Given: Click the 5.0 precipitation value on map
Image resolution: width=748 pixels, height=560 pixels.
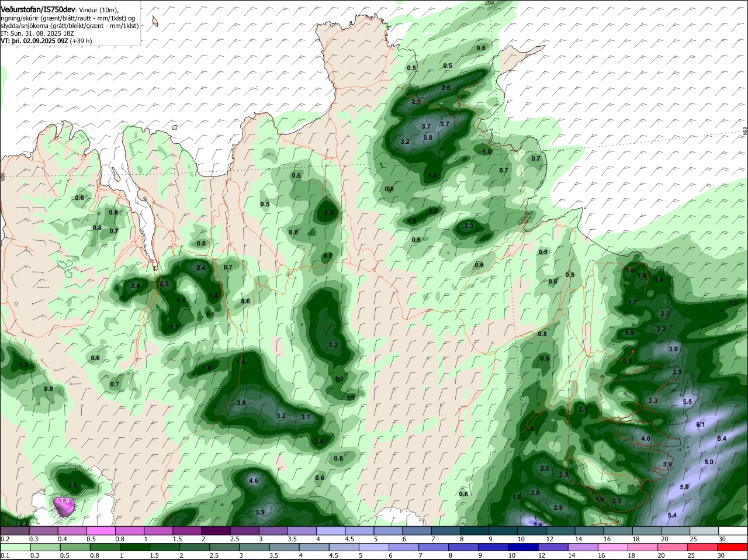Looking at the screenshot, I should point(709,462).
